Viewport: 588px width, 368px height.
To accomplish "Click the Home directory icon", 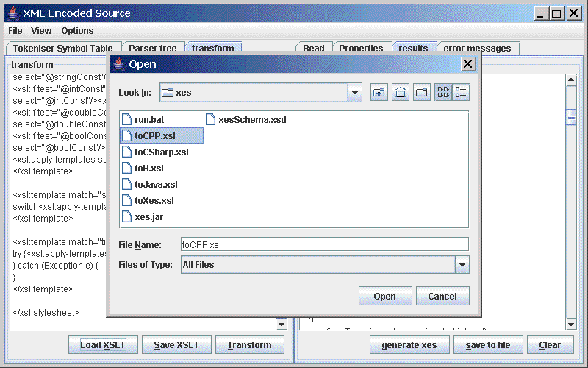I will coord(401,93).
